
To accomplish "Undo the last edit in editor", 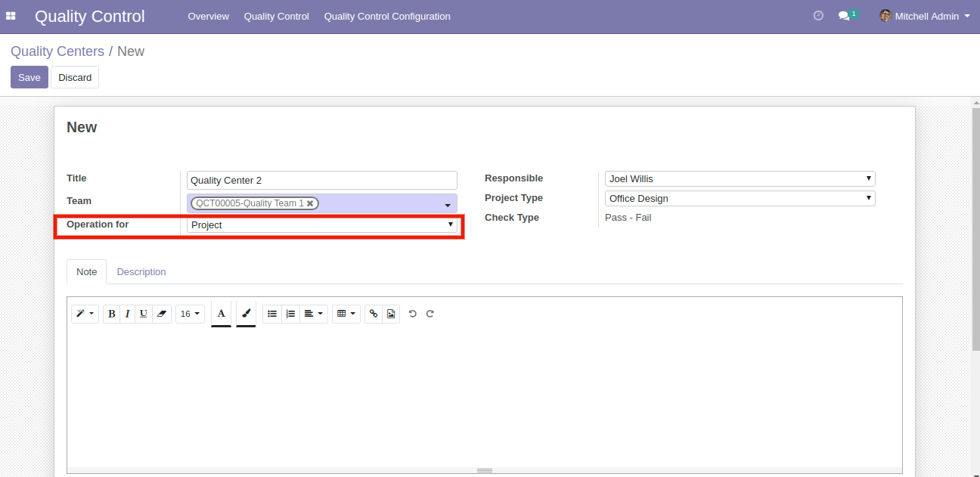I will coord(413,314).
